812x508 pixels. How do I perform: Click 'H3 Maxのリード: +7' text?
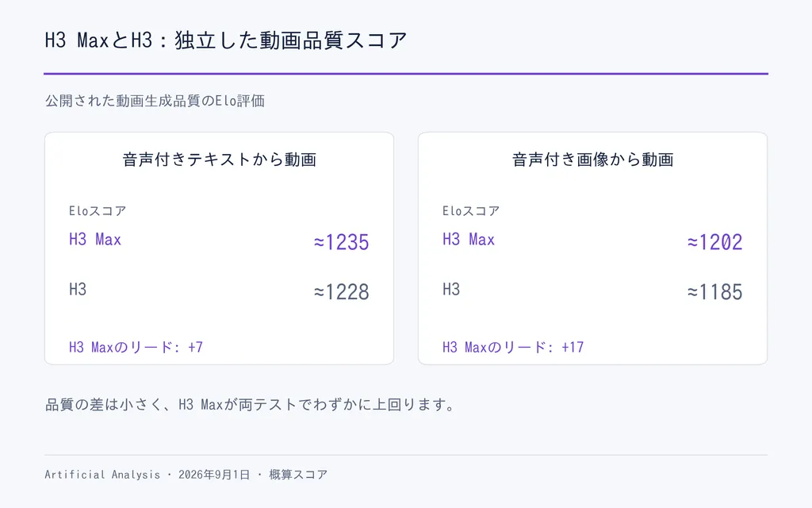(136, 347)
